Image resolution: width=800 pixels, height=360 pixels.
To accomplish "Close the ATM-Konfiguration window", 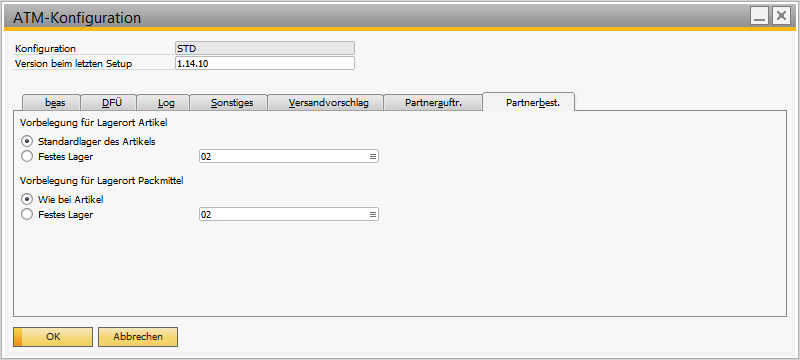I will (781, 16).
